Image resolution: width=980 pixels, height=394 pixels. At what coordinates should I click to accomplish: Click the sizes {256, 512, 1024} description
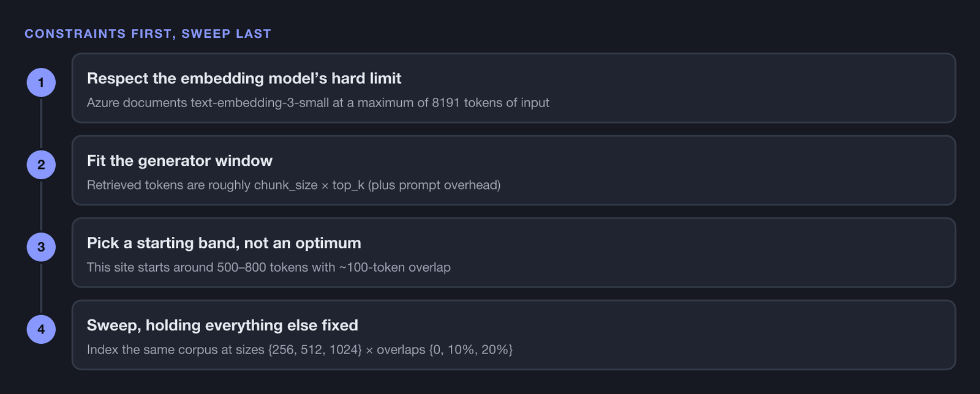300,350
